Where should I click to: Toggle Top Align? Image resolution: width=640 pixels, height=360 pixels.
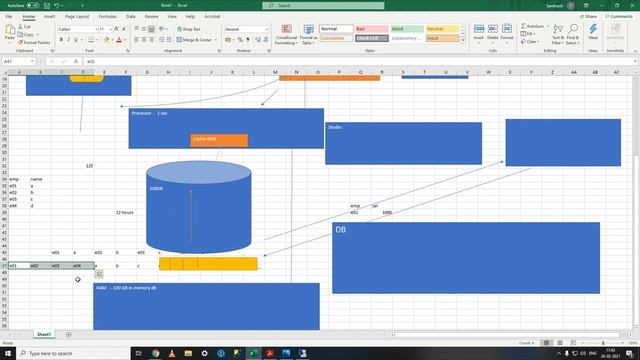[x=137, y=29]
